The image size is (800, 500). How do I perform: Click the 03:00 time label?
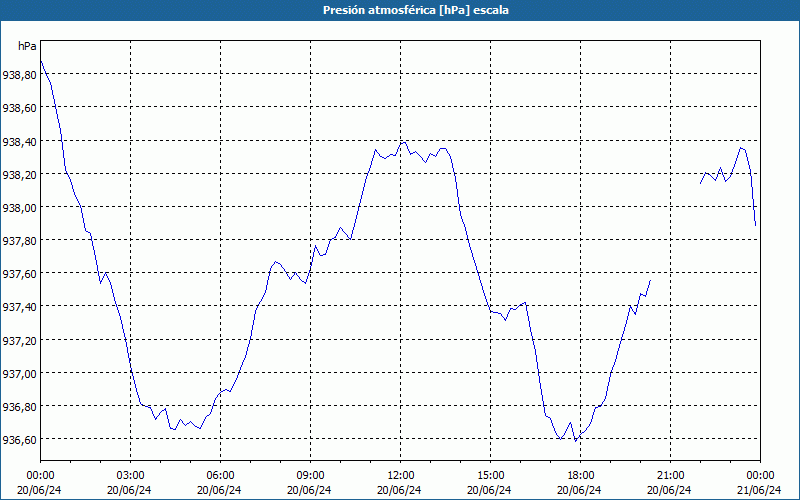(130, 475)
